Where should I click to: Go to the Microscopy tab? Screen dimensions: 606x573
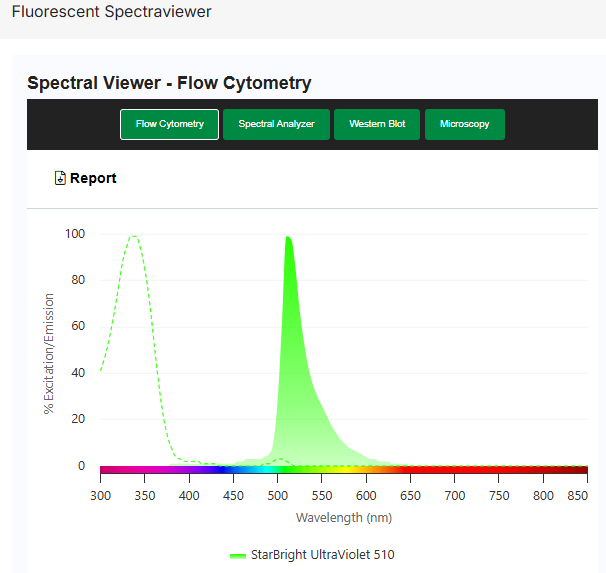click(x=465, y=124)
